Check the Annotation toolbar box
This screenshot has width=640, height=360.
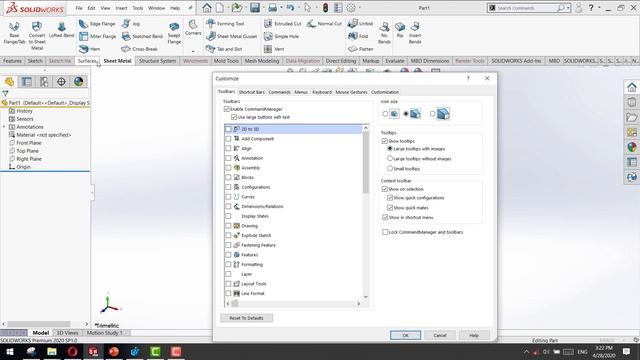[x=228, y=158]
